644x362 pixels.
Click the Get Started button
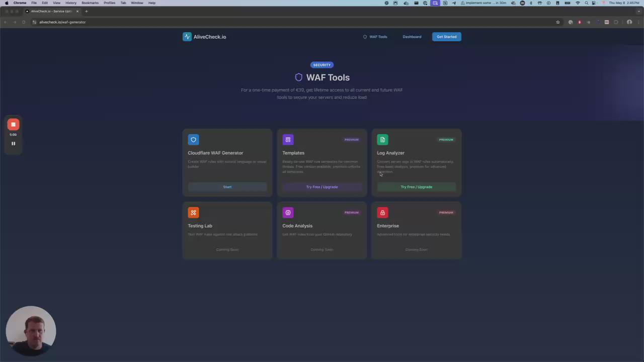coord(447,37)
